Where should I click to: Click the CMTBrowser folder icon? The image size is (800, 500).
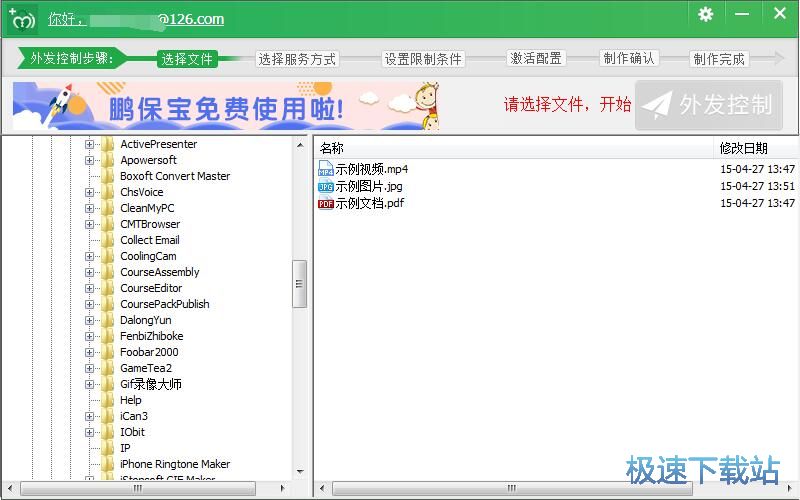(107, 224)
